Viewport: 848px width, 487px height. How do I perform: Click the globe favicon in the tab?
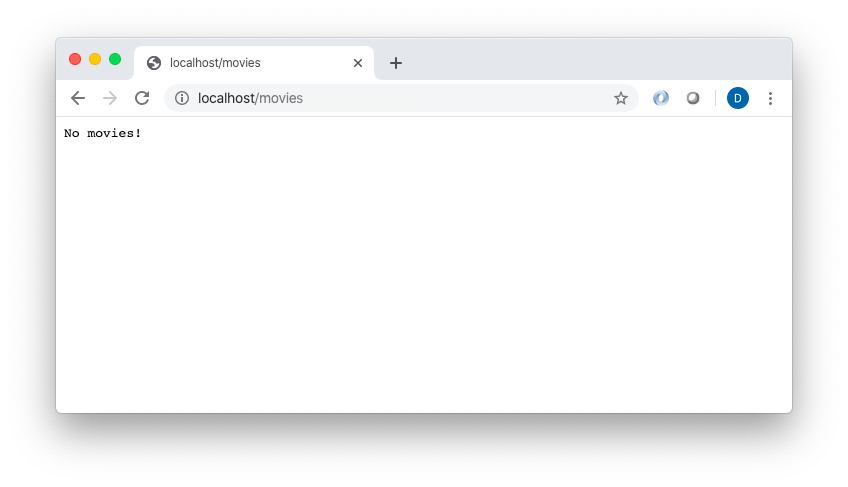click(x=154, y=63)
